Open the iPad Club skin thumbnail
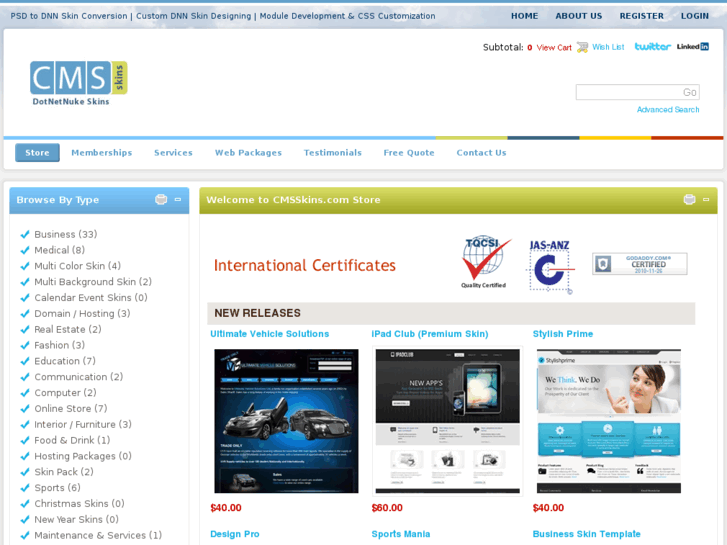 447,420
